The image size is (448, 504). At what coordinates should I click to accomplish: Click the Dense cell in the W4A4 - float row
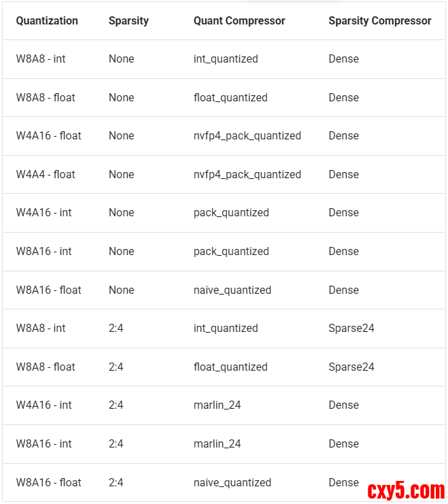(x=343, y=174)
